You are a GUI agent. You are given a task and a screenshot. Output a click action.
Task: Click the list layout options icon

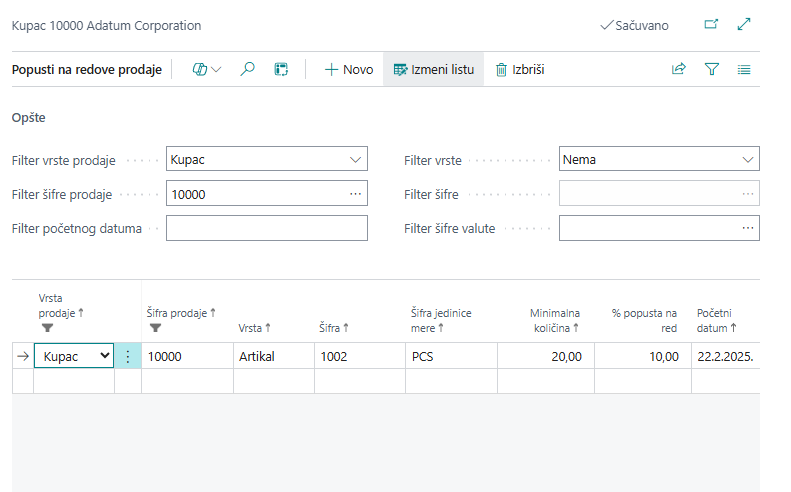[x=744, y=69]
